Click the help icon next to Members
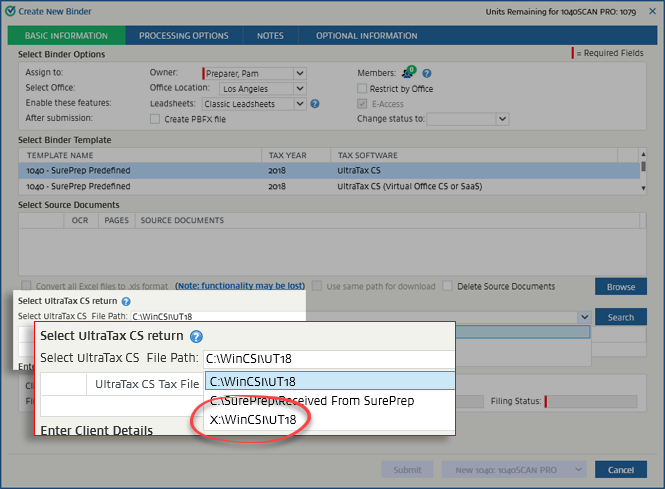The height and width of the screenshot is (489, 665). click(x=427, y=73)
